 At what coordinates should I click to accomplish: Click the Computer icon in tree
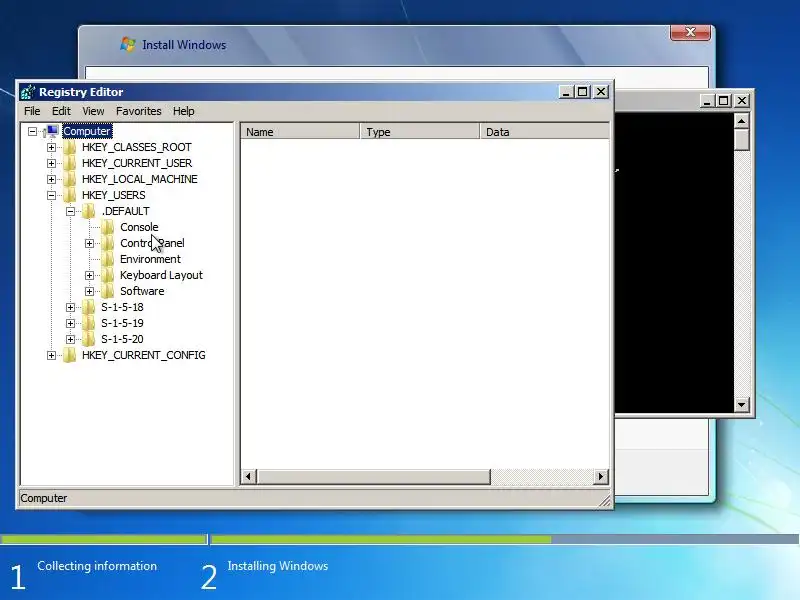[51, 132]
